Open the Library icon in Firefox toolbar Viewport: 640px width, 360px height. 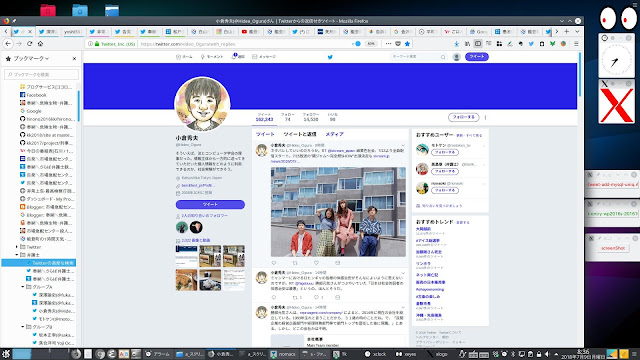tap(467, 44)
